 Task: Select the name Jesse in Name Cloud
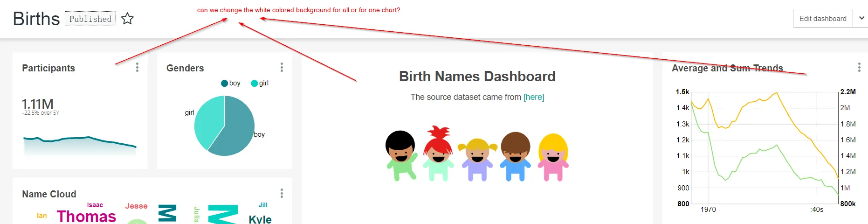(136, 206)
